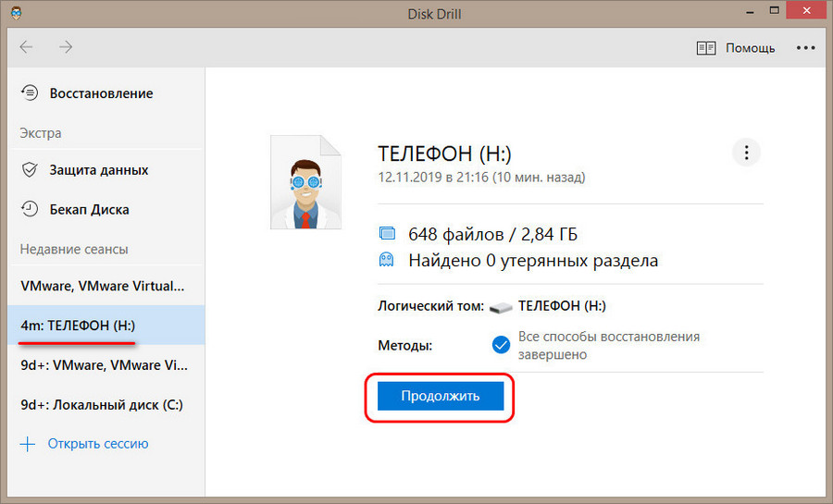833x504 pixels.
Task: Click the blue checkmark for Методы
Action: coord(501,345)
